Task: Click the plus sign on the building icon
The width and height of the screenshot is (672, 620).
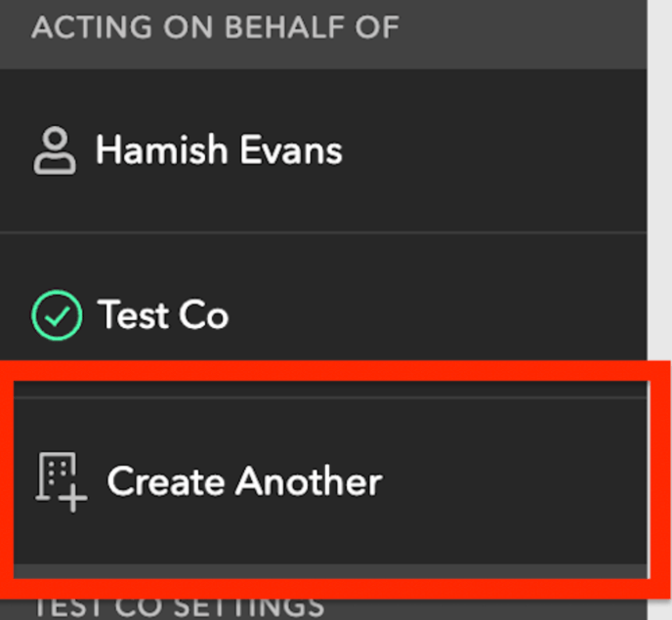Action: 73,498
